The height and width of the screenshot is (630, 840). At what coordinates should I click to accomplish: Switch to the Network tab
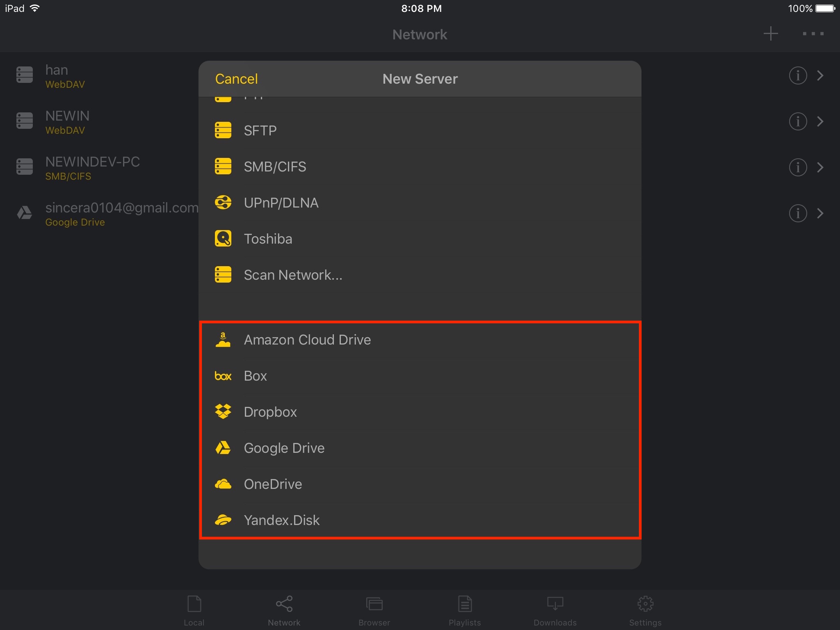[284, 611]
